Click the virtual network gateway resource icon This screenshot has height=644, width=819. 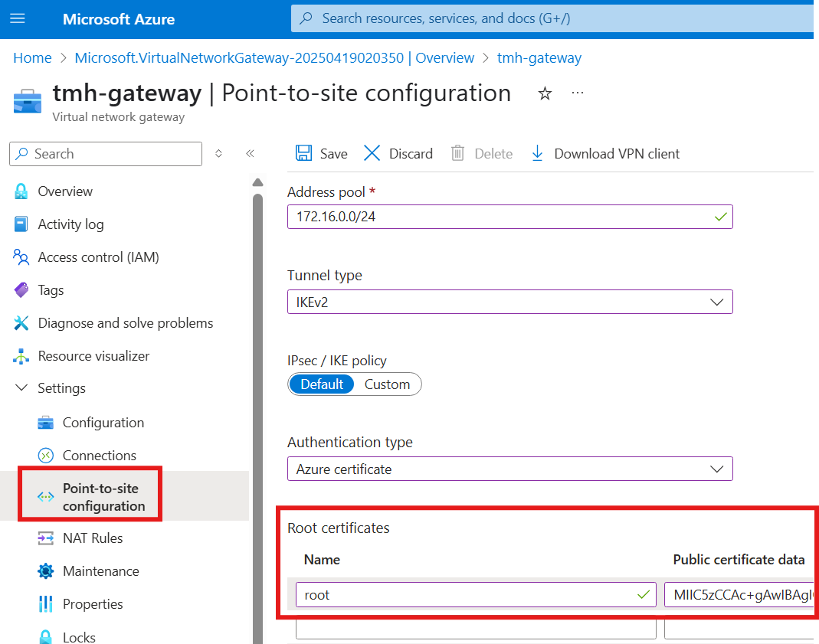pyautogui.click(x=27, y=101)
